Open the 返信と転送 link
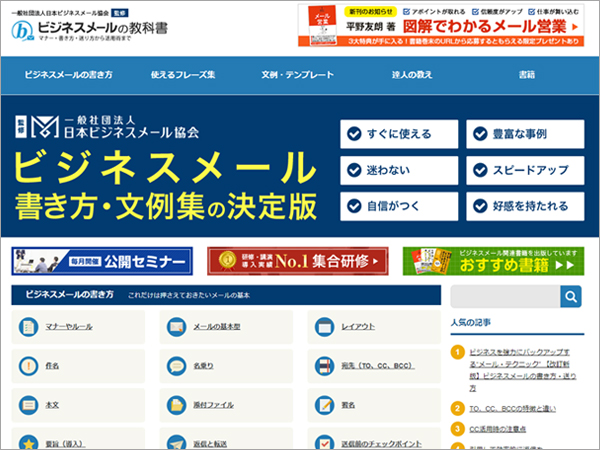This screenshot has height=450, width=600. pyautogui.click(x=210, y=444)
